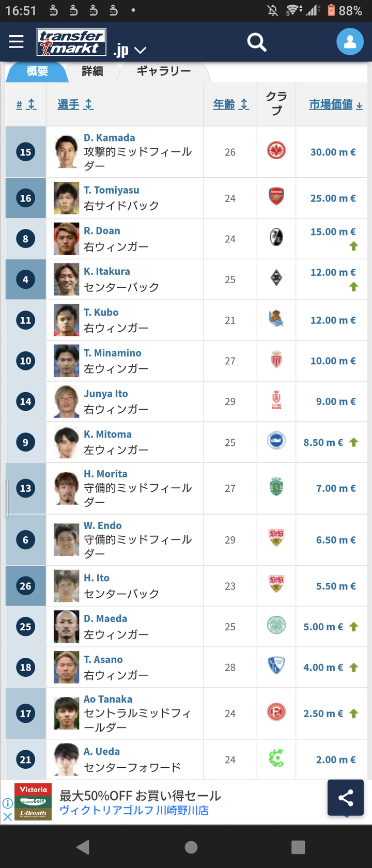The width and height of the screenshot is (372, 868).
Task: Open Victoria Golf ad banner link
Action: (x=139, y=803)
